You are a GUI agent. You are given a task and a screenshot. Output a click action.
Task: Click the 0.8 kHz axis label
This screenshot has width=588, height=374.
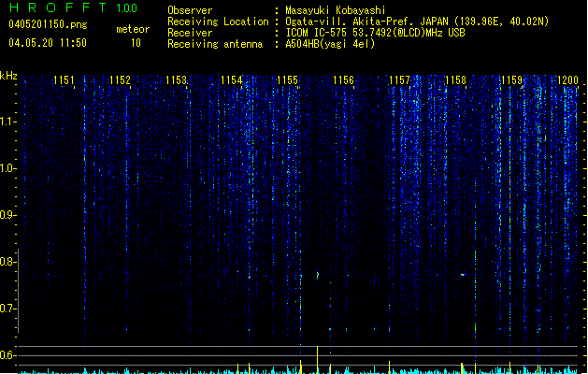point(7,262)
